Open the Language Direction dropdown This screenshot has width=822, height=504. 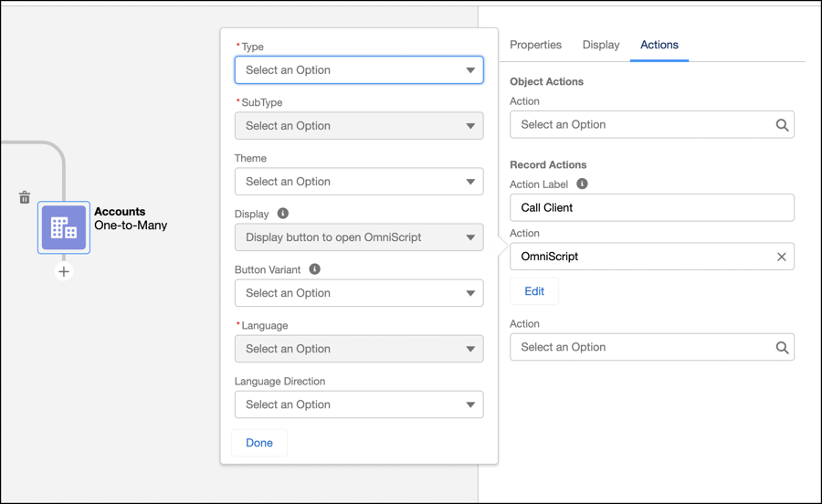click(359, 404)
